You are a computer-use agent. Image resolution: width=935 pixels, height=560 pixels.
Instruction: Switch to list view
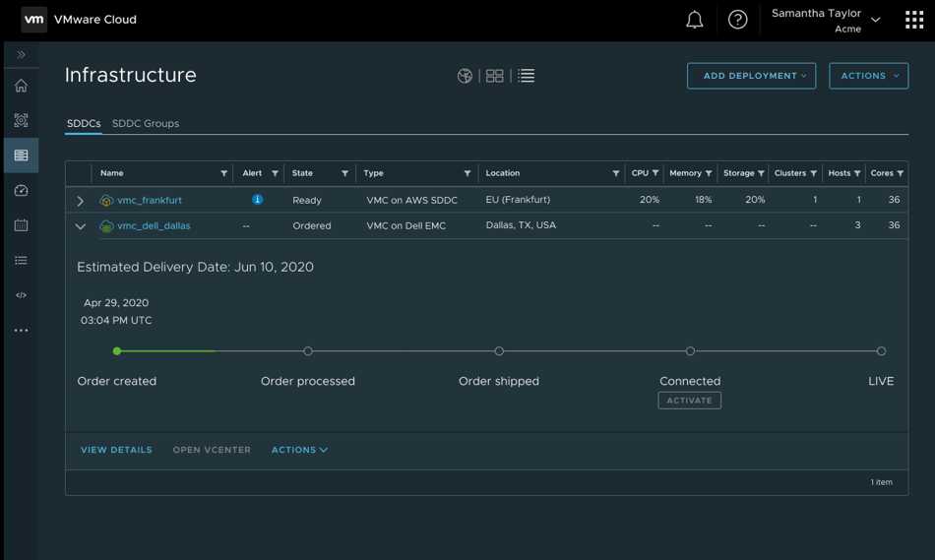click(526, 76)
